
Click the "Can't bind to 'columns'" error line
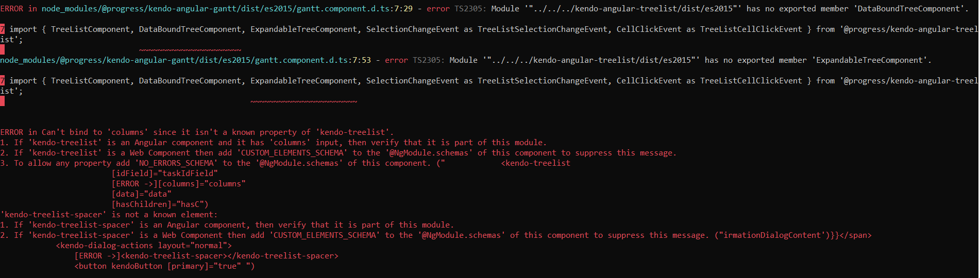point(196,132)
